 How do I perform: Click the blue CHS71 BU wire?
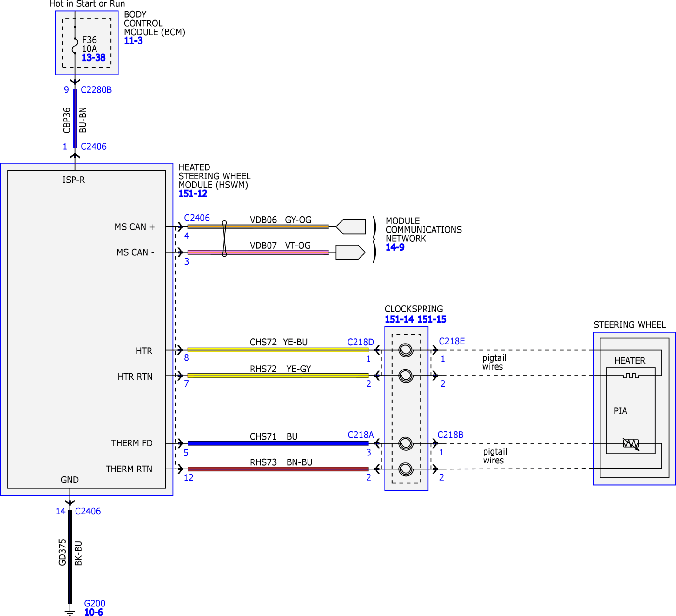pos(278,443)
